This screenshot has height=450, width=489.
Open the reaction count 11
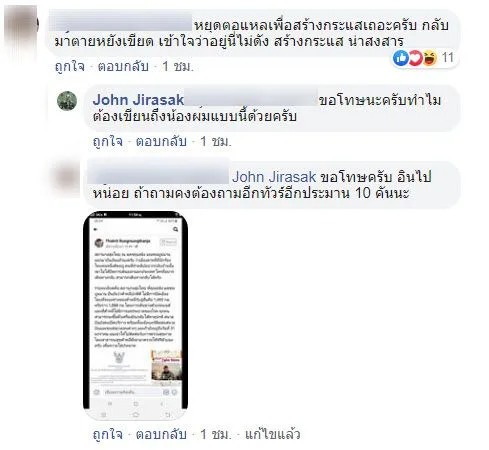(x=447, y=58)
